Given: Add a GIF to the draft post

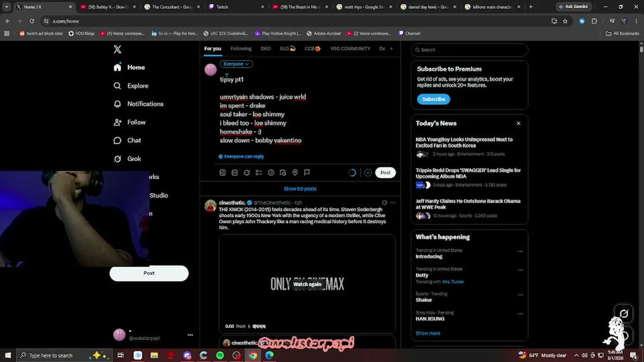Looking at the screenshot, I should 234,172.
